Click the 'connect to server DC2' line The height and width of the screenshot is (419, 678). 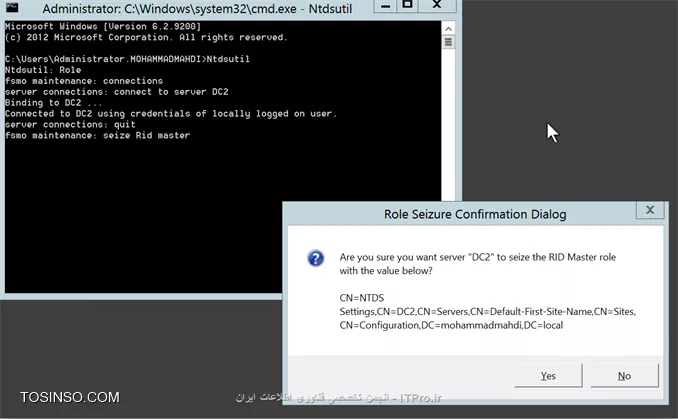(x=116, y=92)
